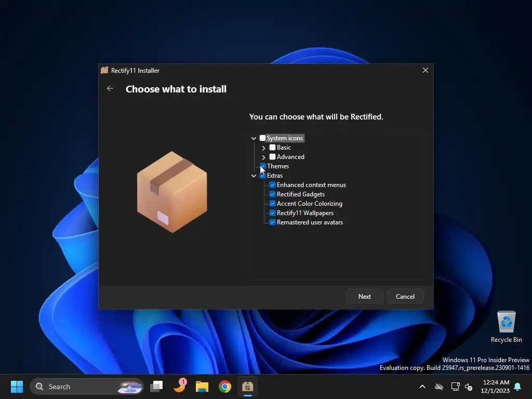Select the System icons label
The width and height of the screenshot is (532, 399).
pos(285,138)
